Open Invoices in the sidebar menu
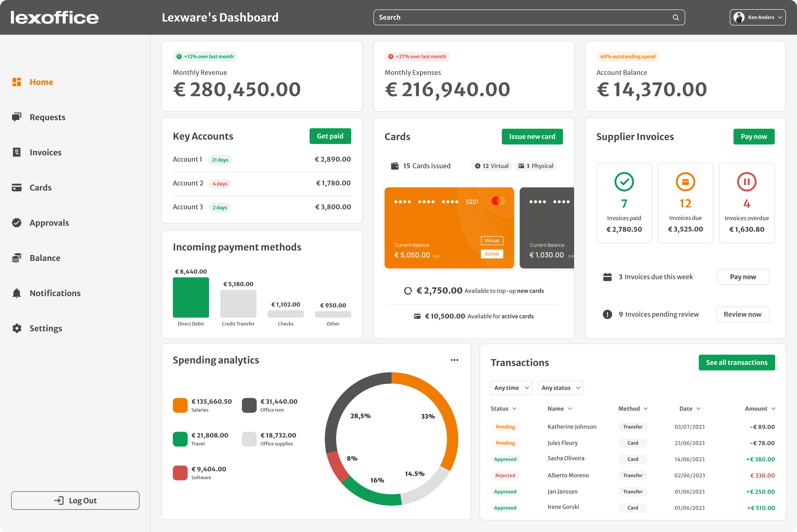 [45, 152]
